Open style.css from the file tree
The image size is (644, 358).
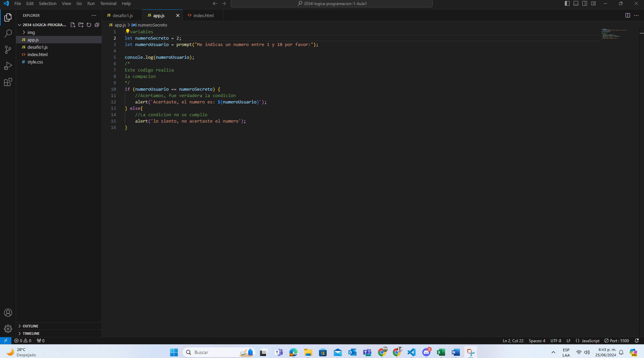point(59,62)
